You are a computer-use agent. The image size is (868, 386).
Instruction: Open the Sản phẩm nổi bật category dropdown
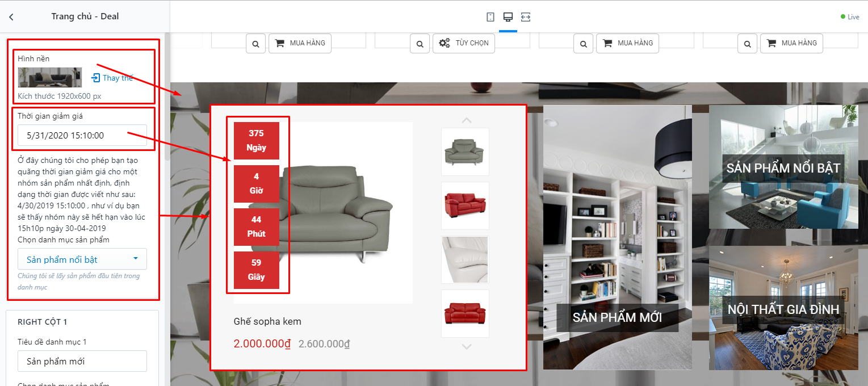coord(82,259)
